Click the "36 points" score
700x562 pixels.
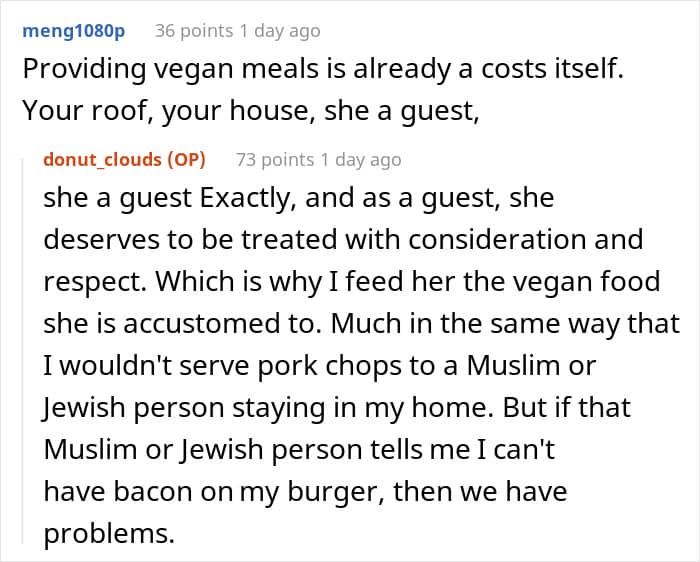tap(193, 30)
